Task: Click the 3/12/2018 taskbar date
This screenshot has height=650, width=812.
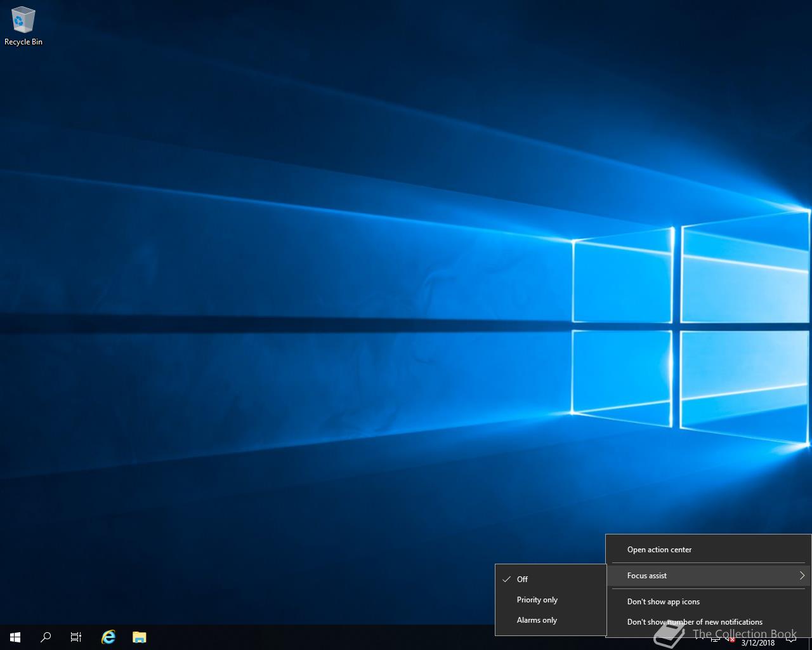Action: tap(757, 642)
